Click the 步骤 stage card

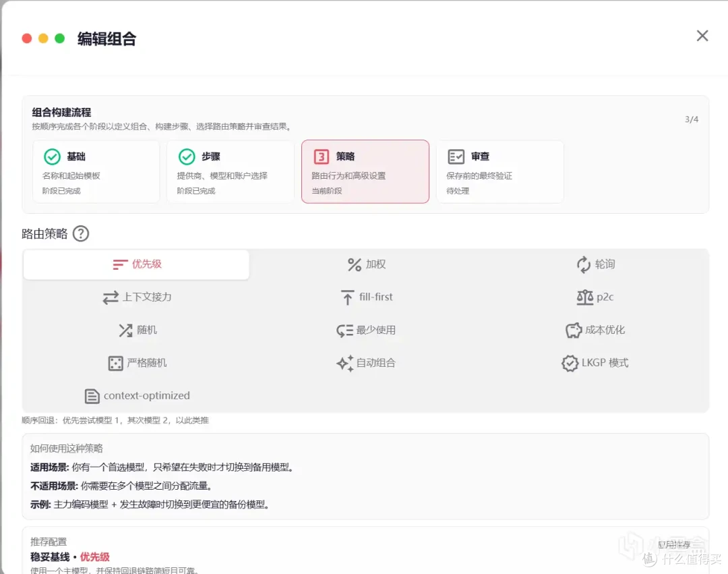231,172
